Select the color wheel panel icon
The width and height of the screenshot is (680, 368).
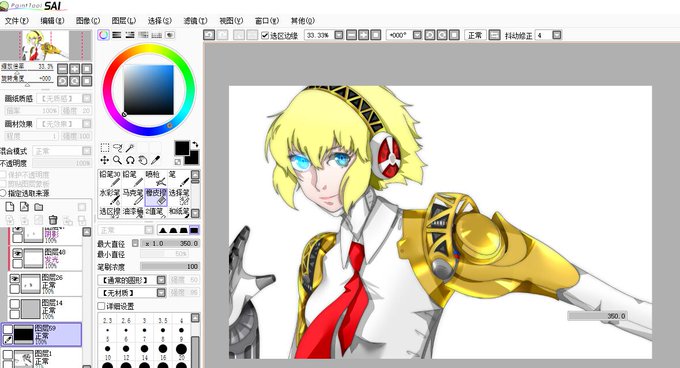(103, 35)
